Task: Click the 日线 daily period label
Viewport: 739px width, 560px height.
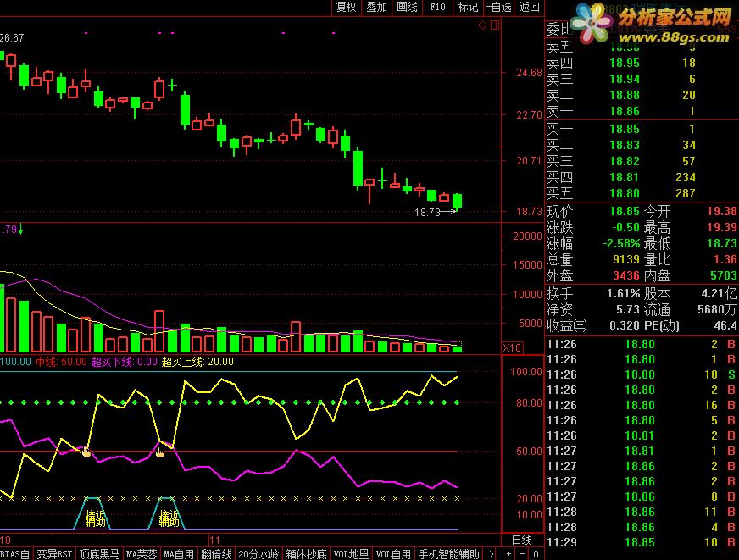Action: [x=522, y=540]
